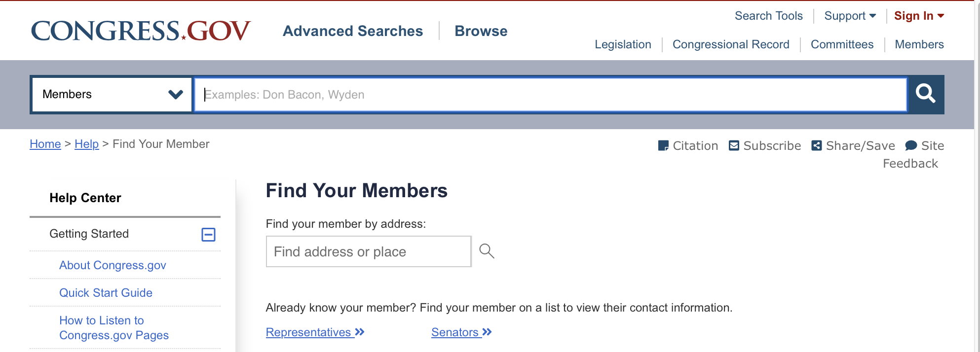This screenshot has width=980, height=352.
Task: Open the Advanced Searches tab
Action: click(x=353, y=31)
